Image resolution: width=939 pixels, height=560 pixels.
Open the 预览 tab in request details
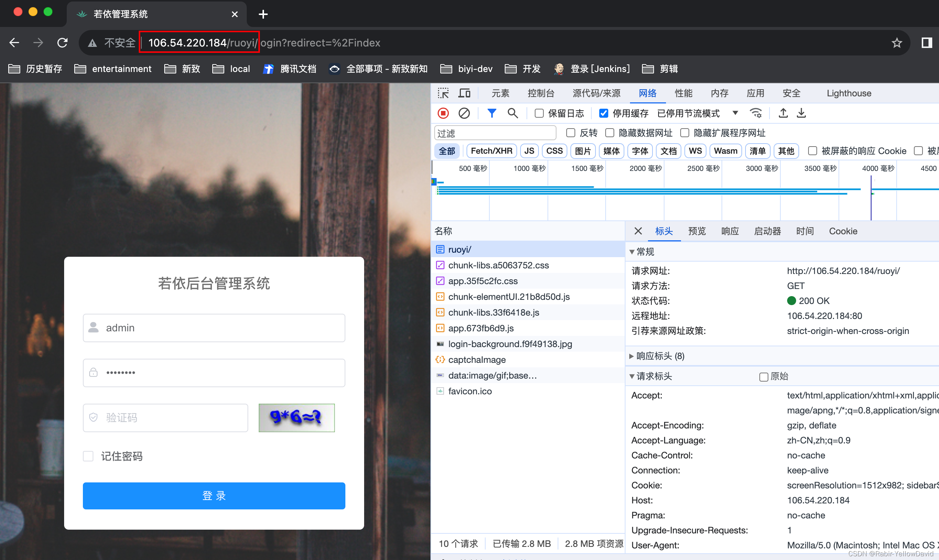(x=697, y=231)
